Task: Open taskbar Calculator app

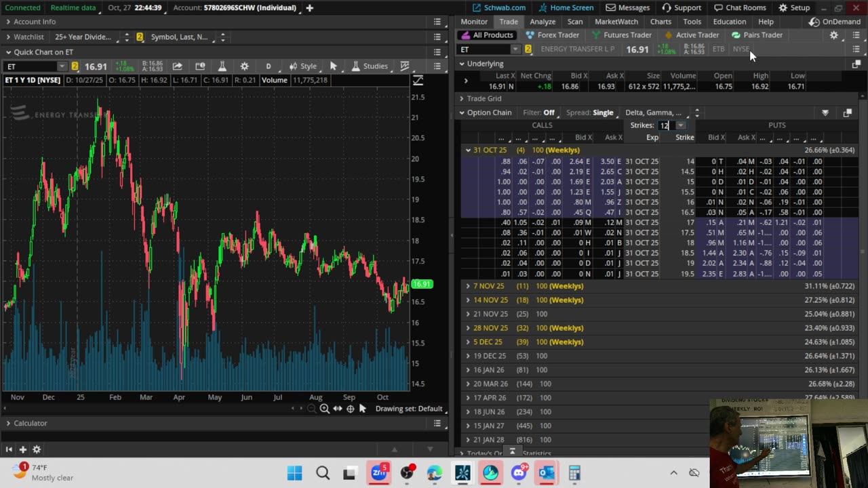Action: coord(574,473)
